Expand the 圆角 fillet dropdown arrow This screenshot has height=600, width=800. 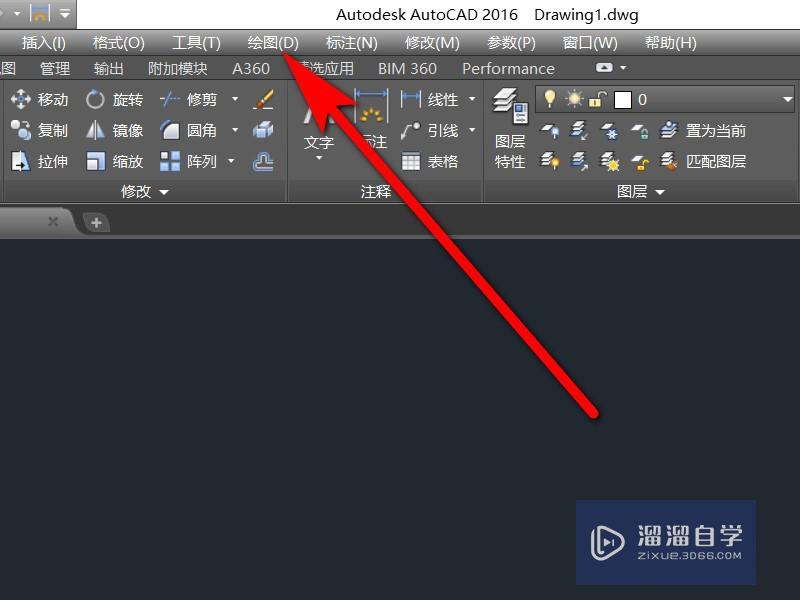(235, 130)
